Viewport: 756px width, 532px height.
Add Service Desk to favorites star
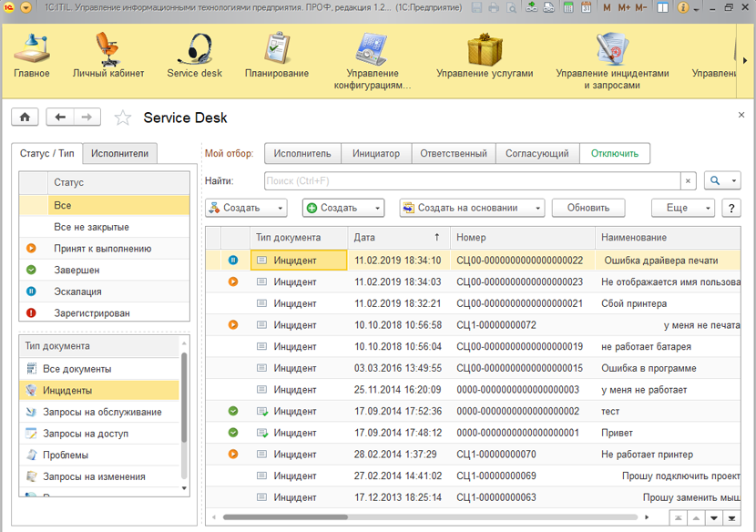(123, 118)
